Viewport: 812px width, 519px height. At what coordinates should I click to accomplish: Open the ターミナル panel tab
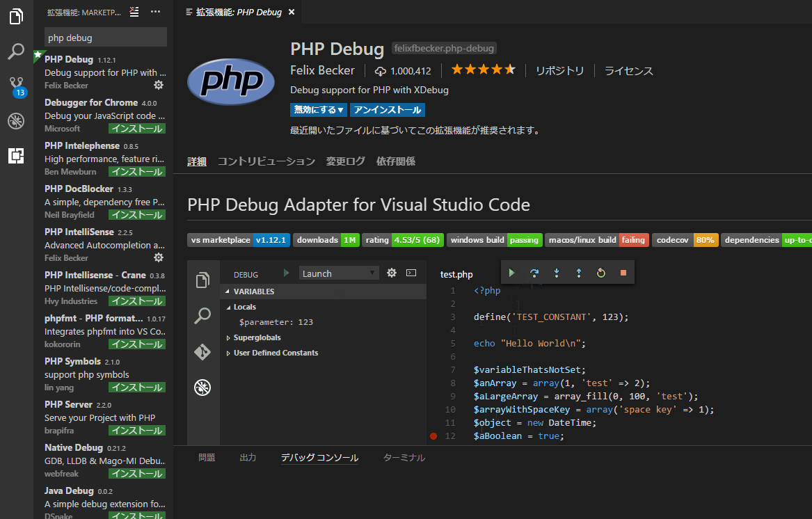[404, 458]
